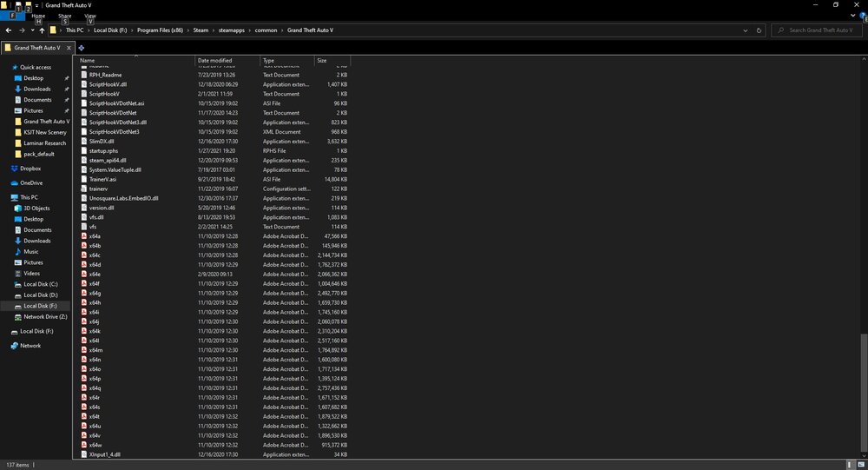The image size is (868, 470).
Task: Open Desktop under Quick access
Action: (33, 78)
